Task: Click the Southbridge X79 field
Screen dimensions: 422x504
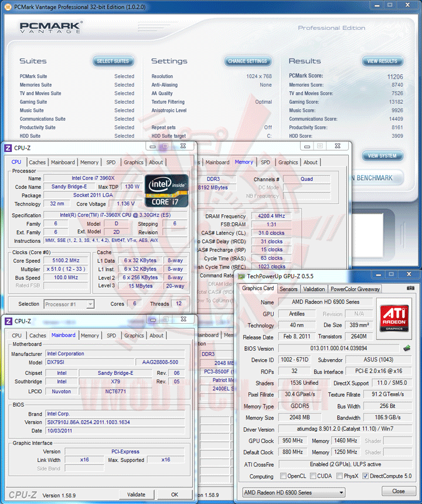Action: click(115, 381)
